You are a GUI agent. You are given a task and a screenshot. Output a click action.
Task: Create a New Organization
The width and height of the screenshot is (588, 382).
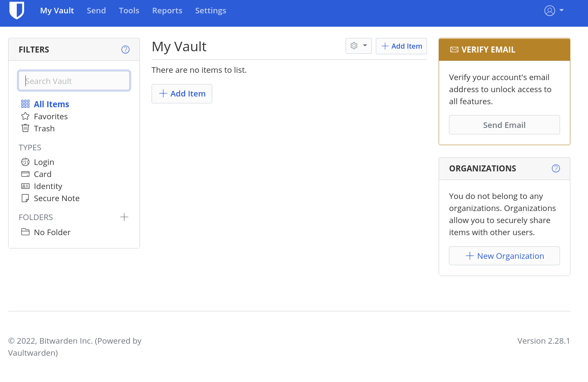[x=504, y=256]
